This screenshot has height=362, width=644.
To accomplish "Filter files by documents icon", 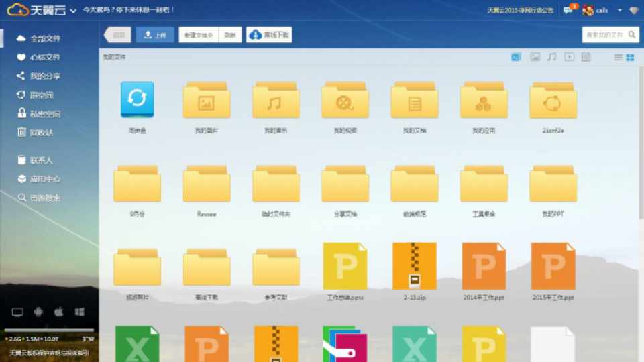I will coord(586,58).
